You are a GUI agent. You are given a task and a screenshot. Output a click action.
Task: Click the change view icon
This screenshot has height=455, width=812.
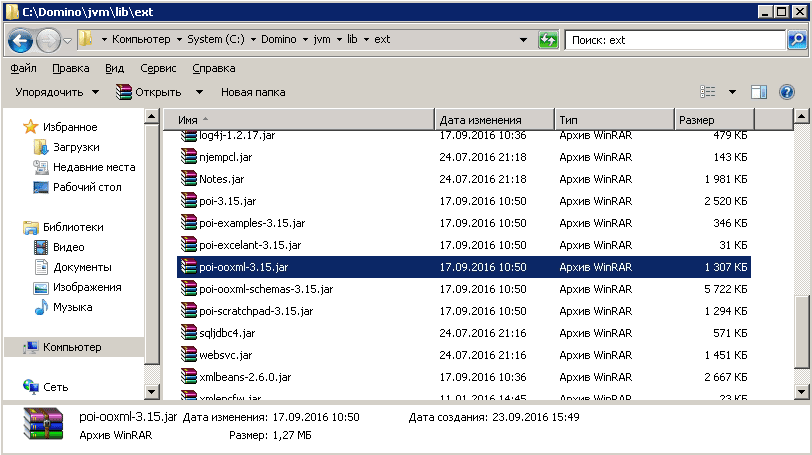[708, 92]
